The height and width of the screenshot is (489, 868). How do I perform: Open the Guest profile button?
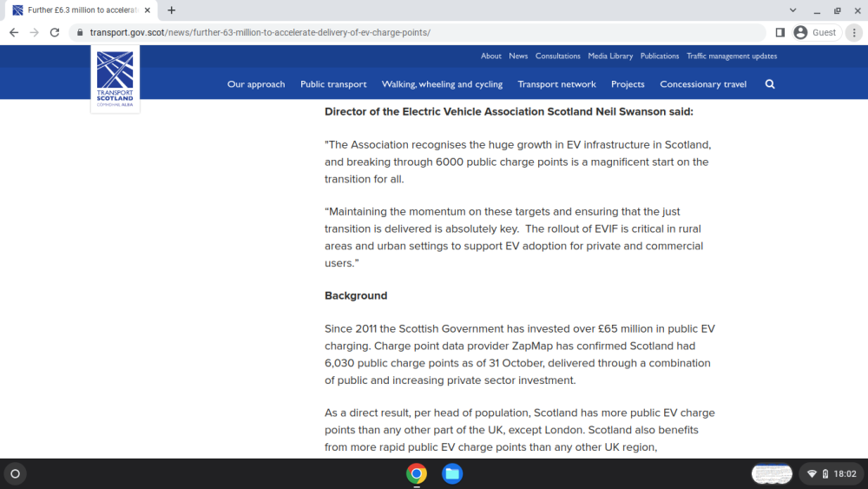coord(816,33)
